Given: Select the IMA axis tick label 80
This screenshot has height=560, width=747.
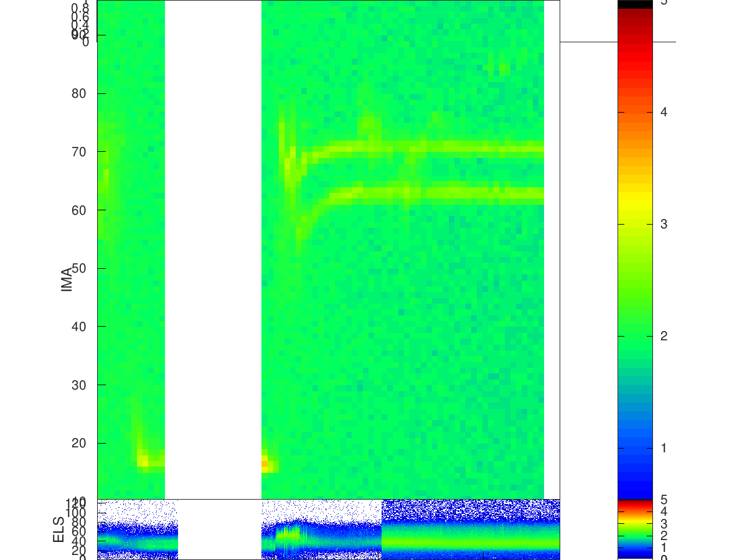Looking at the screenshot, I should (x=79, y=93).
